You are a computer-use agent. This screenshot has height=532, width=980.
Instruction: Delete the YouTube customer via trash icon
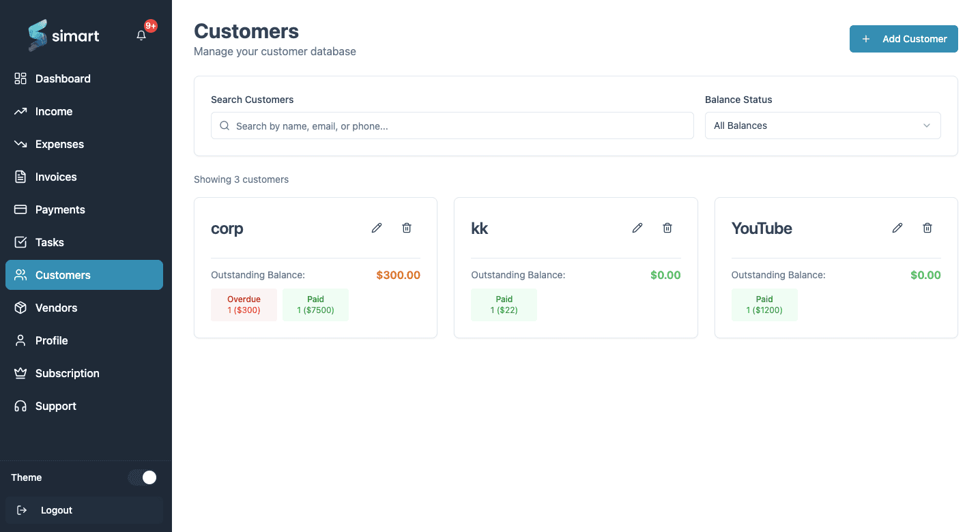(x=927, y=227)
